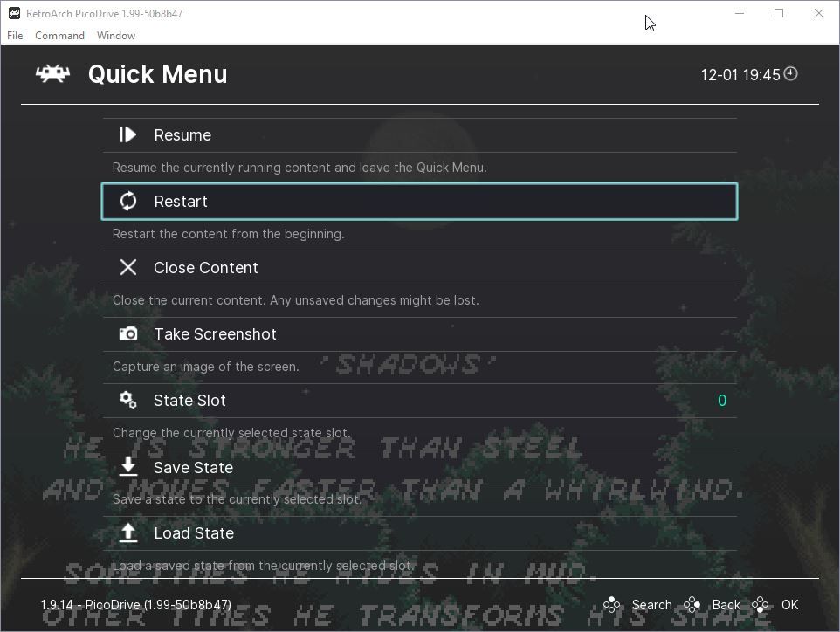Open the Command menu

click(59, 35)
